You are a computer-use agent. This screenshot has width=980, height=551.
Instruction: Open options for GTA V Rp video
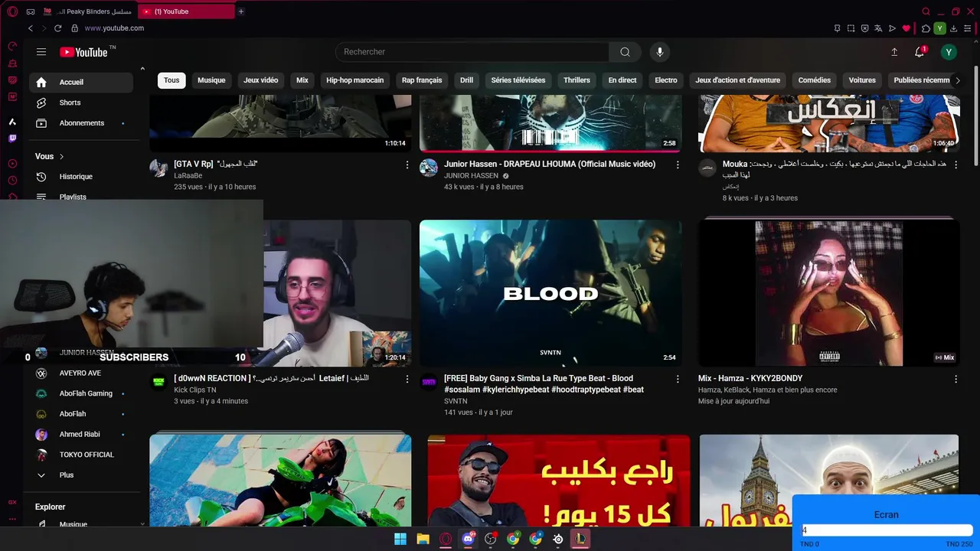[407, 165]
